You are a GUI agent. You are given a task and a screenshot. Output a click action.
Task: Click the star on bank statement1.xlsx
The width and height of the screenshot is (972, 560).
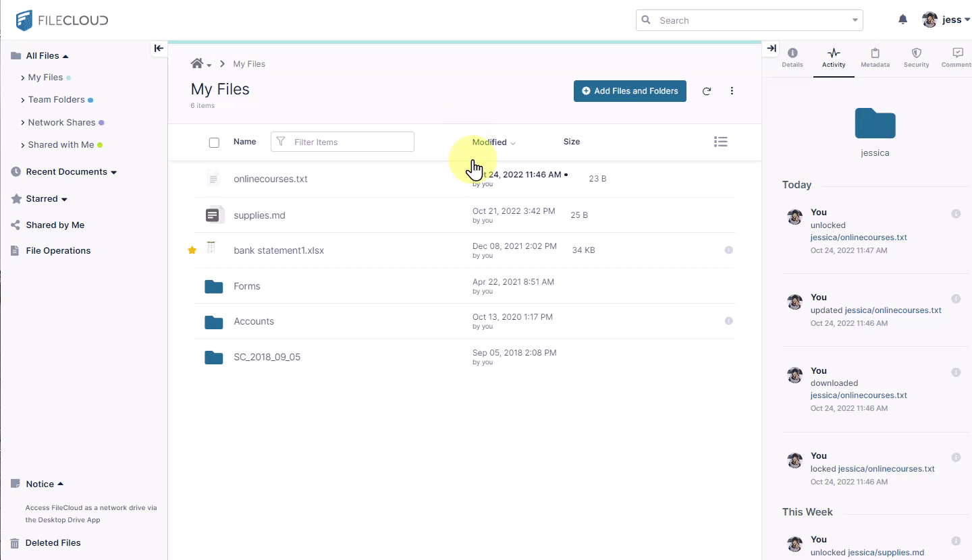tap(192, 250)
